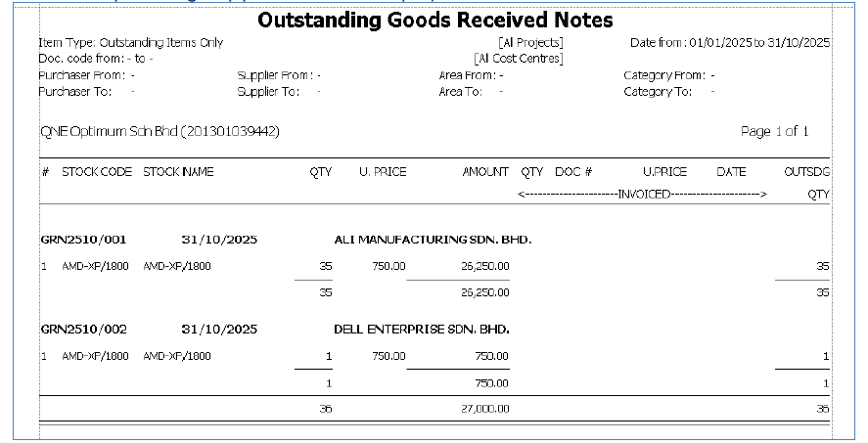Image resolution: width=868 pixels, height=443 pixels.
Task: Click the Date from range text
Action: click(730, 43)
